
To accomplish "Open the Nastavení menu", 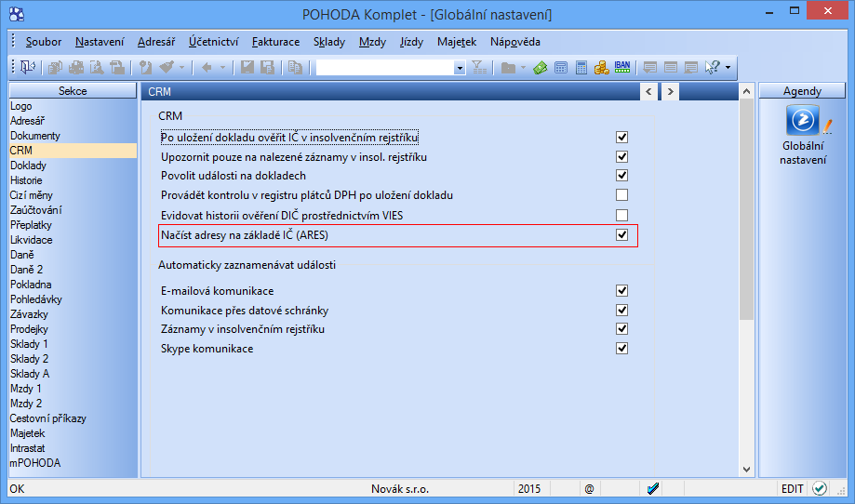I will pyautogui.click(x=100, y=42).
